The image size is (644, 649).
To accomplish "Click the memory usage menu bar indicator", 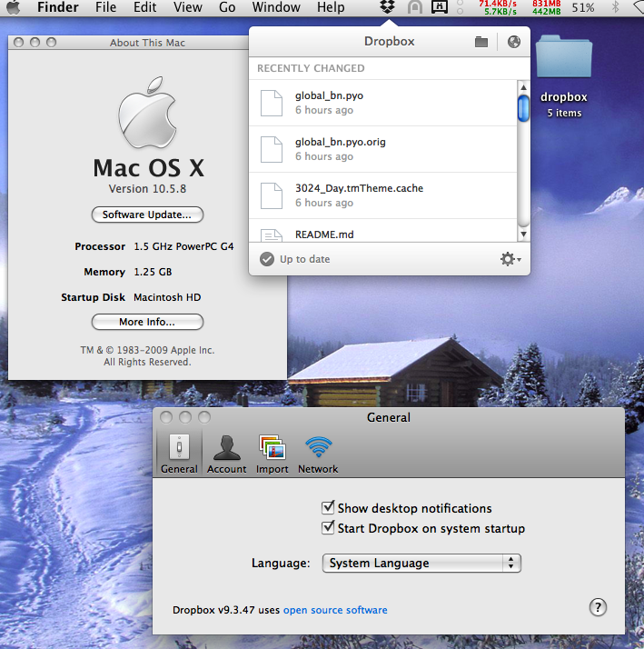I will (x=547, y=7).
